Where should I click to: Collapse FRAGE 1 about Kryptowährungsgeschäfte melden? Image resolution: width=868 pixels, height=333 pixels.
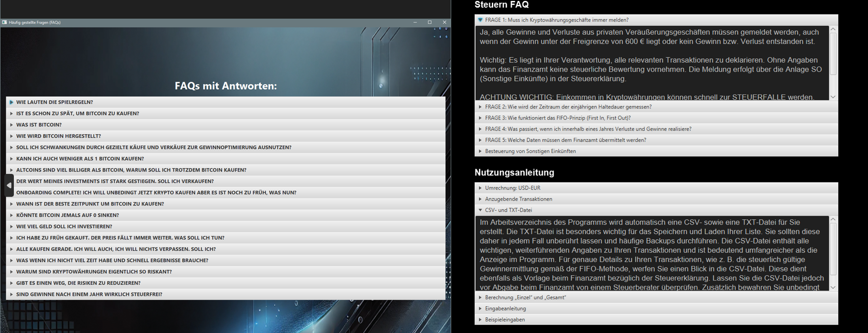click(x=656, y=20)
